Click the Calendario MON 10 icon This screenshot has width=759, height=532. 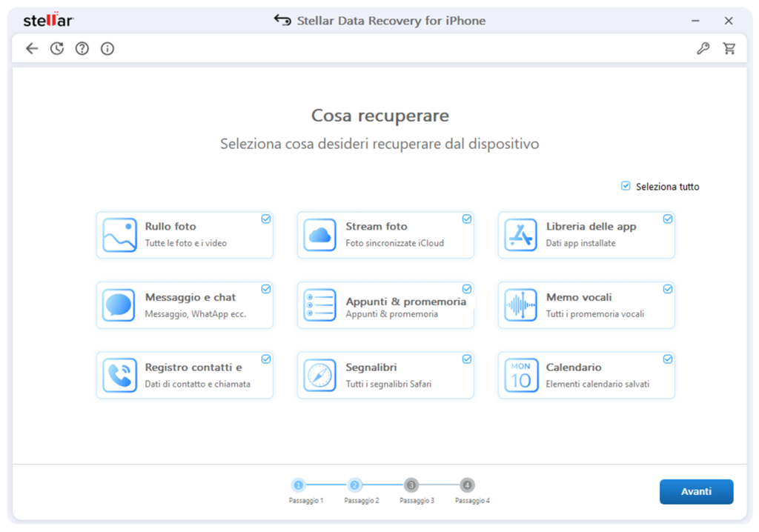pyautogui.click(x=520, y=375)
